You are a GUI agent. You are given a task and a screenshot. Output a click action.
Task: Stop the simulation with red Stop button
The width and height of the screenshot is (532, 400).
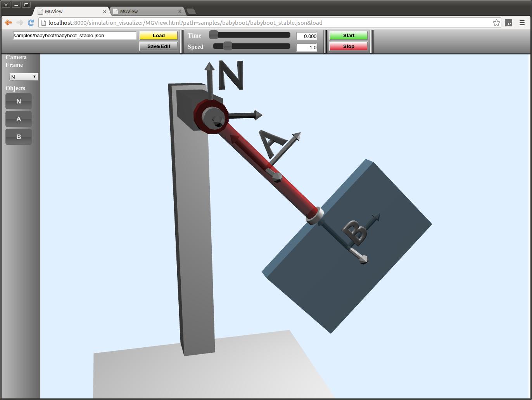point(349,47)
